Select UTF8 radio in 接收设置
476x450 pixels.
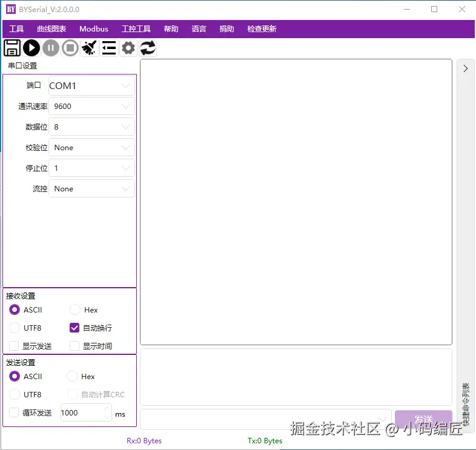[15, 328]
